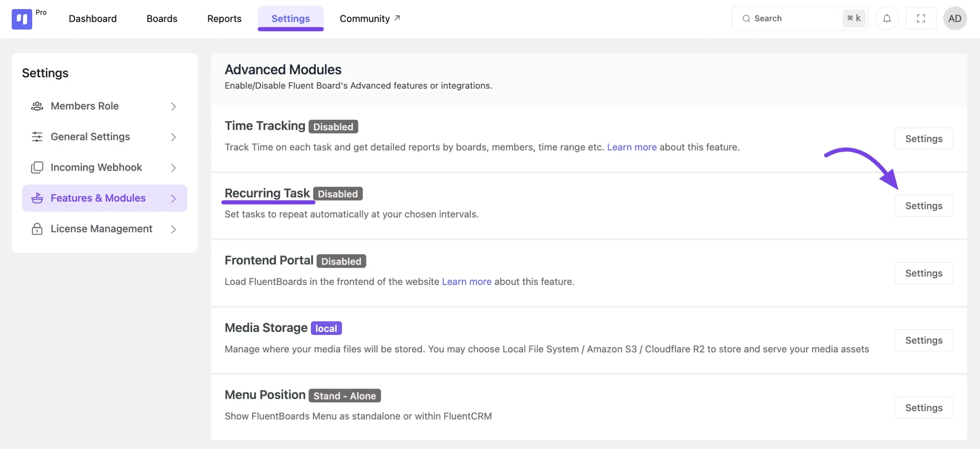Select Features & Modules in sidebar
This screenshot has width=980, height=449.
click(x=105, y=198)
